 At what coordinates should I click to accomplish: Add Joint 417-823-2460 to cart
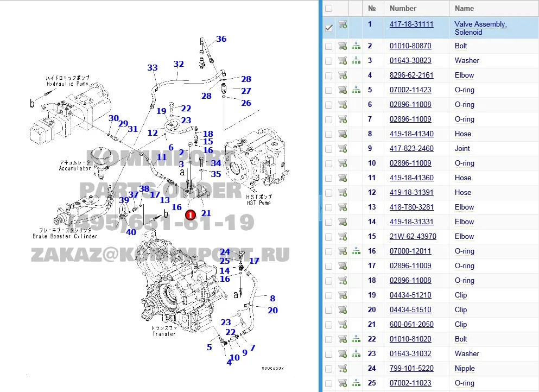click(343, 149)
